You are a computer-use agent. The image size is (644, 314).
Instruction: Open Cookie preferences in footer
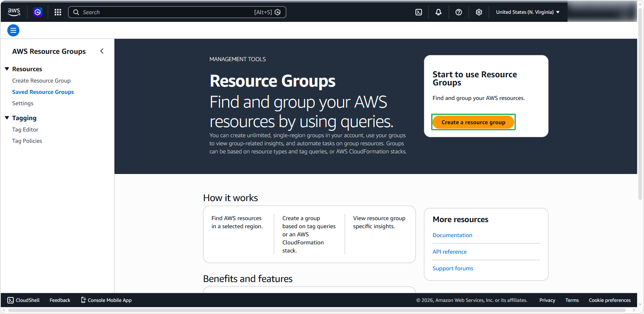pyautogui.click(x=610, y=300)
